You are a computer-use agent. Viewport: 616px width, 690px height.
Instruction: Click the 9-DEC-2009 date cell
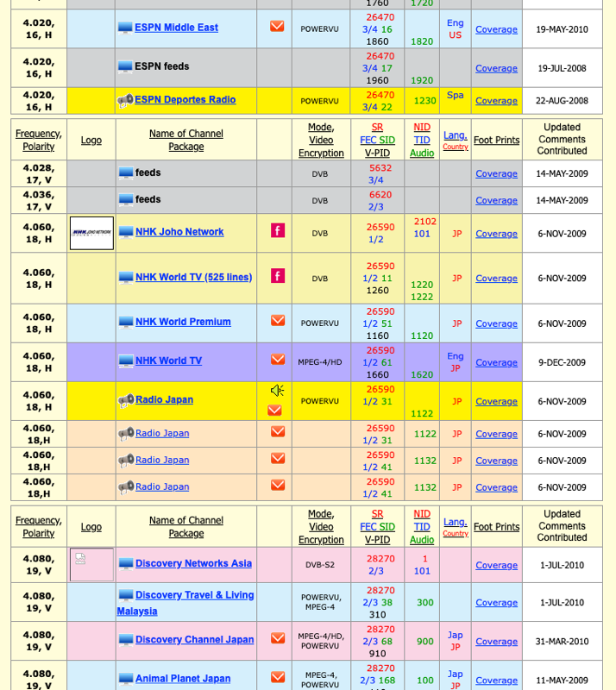562,362
